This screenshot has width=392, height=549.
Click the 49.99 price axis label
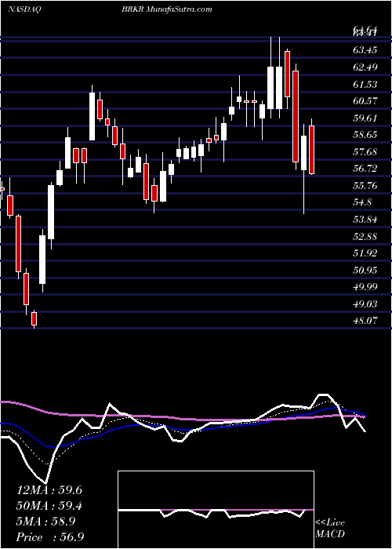coord(365,287)
